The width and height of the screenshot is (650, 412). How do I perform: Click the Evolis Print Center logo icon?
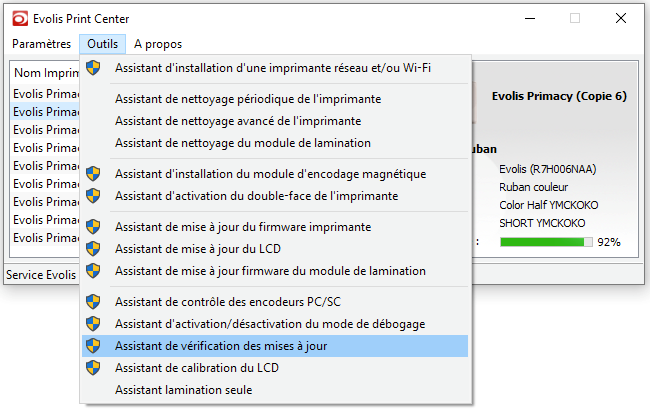[20, 19]
